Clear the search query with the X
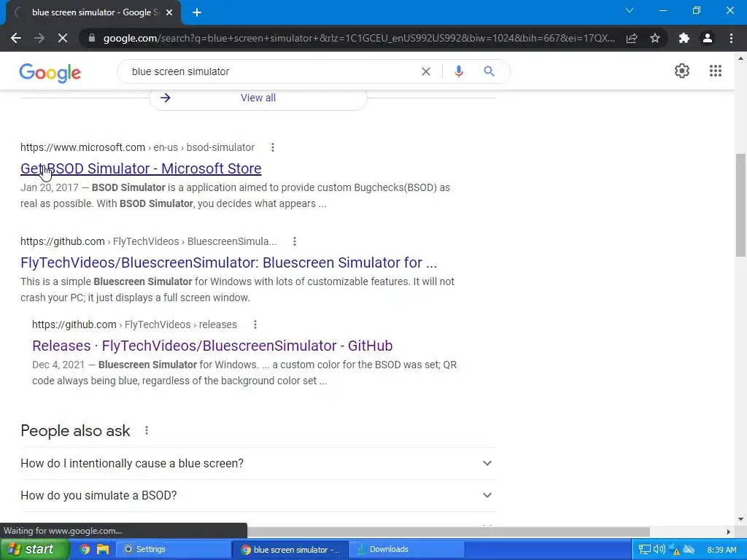The image size is (747, 560). pyautogui.click(x=426, y=71)
